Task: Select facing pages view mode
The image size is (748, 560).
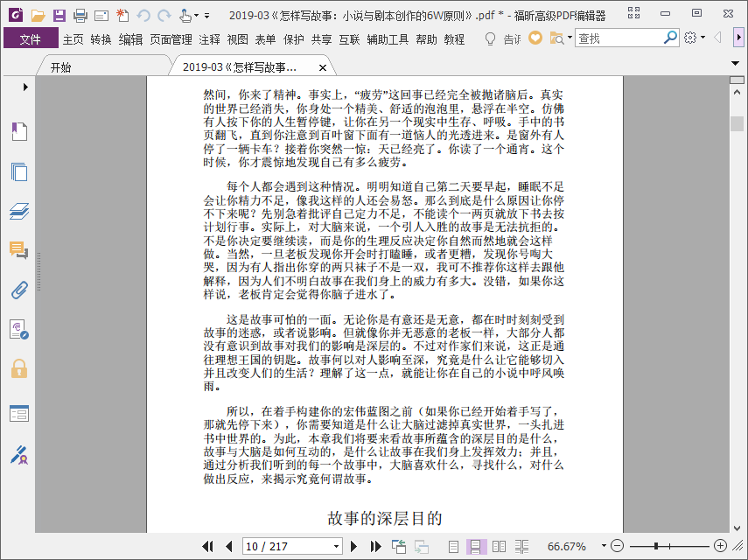Action: pyautogui.click(x=499, y=547)
